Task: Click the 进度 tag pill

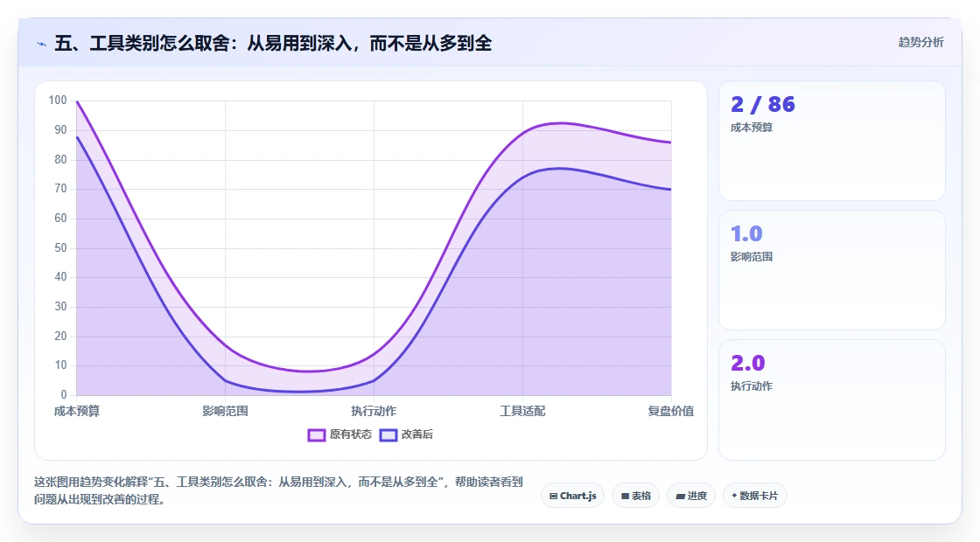Action: pyautogui.click(x=690, y=496)
